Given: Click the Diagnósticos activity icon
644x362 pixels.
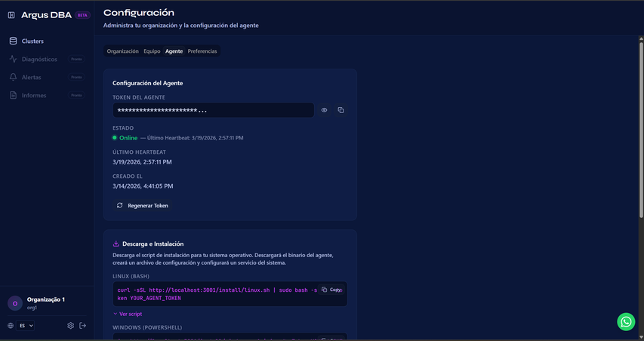Looking at the screenshot, I should (13, 59).
